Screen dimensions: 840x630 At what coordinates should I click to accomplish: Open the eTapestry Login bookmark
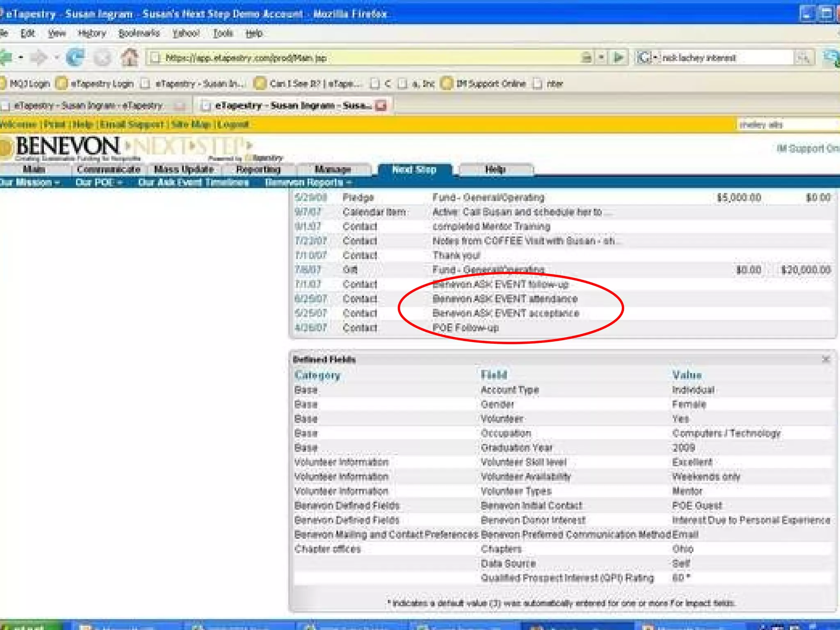tap(102, 84)
